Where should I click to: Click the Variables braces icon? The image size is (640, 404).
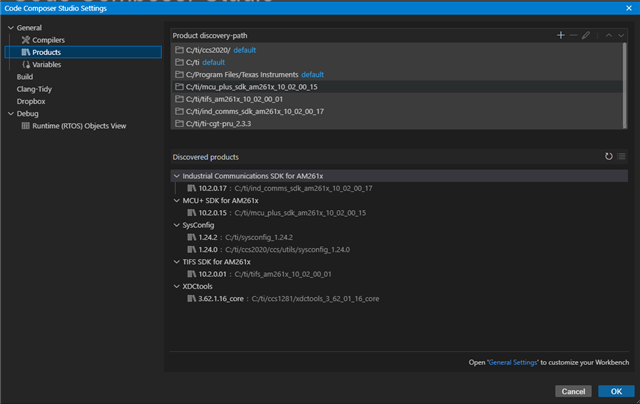(x=26, y=64)
